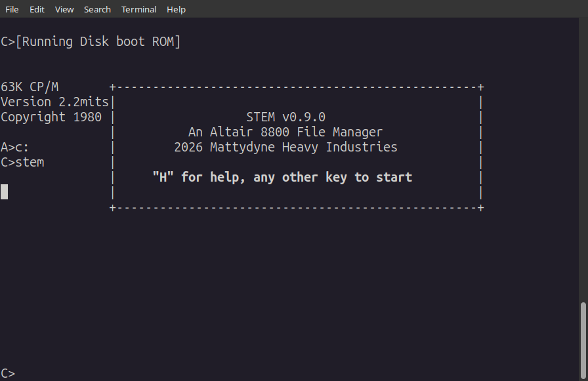
Task: Click the "An Altair 8800 File Manager" line
Action: click(x=285, y=132)
